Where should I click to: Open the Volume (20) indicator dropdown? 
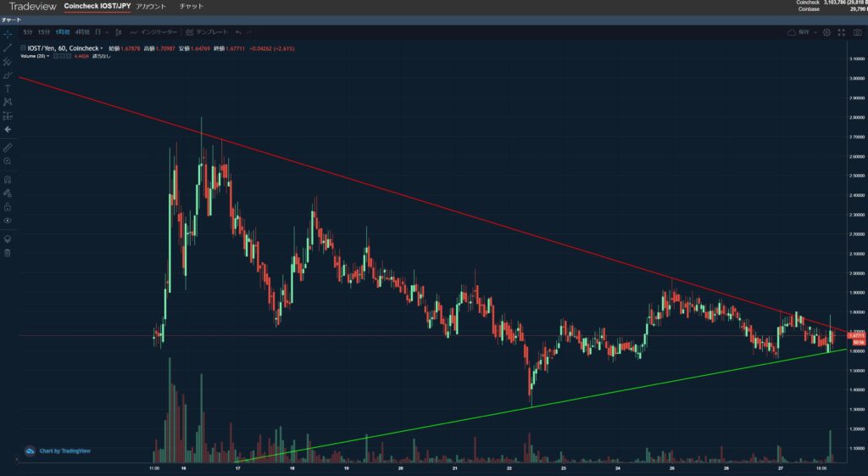point(35,56)
